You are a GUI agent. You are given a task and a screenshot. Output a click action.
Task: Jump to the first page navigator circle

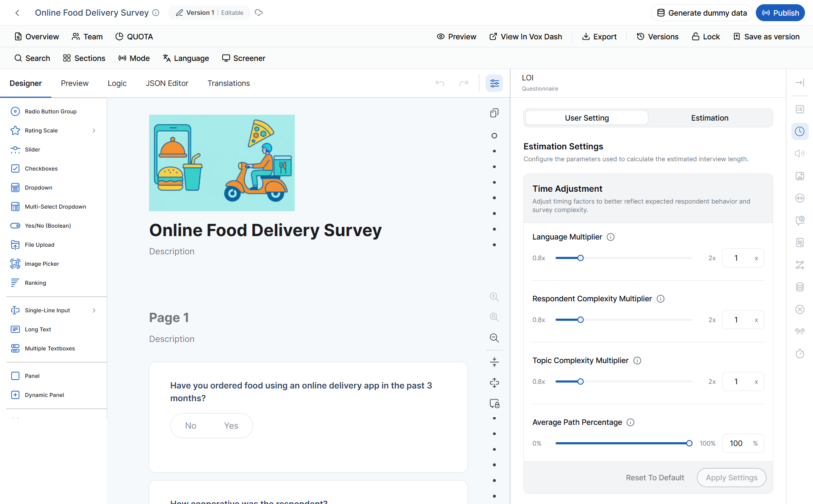[494, 136]
